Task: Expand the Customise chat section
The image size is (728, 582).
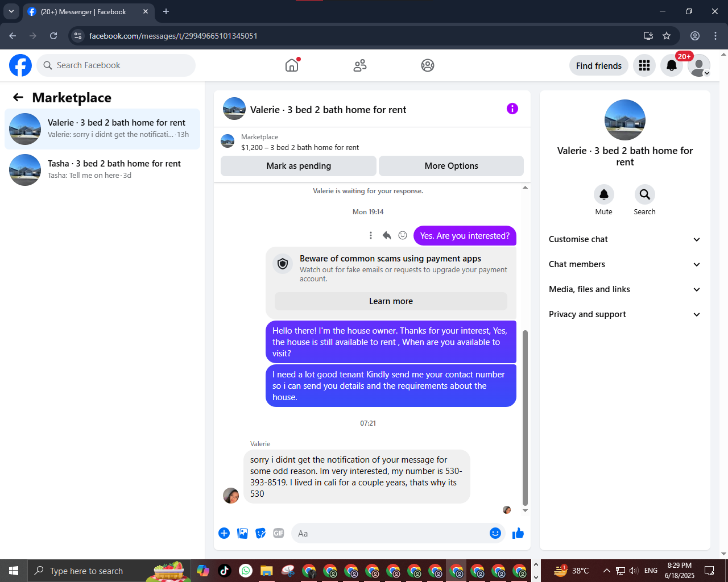Action: pyautogui.click(x=624, y=239)
